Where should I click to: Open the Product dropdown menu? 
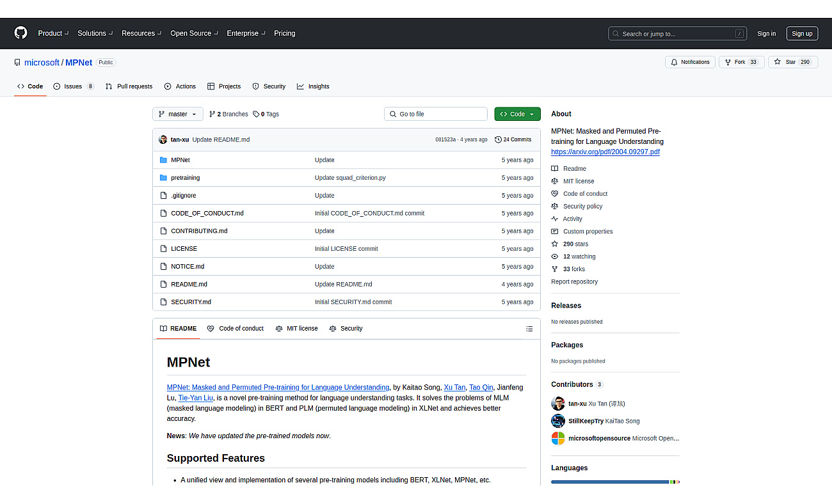pos(53,33)
